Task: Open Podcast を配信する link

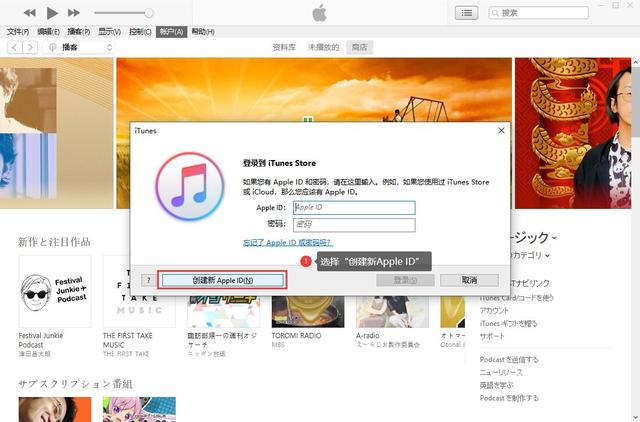Action: (x=509, y=360)
